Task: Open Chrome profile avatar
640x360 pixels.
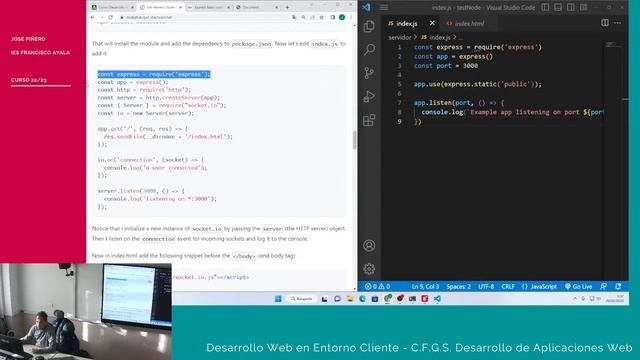Action: pos(342,18)
